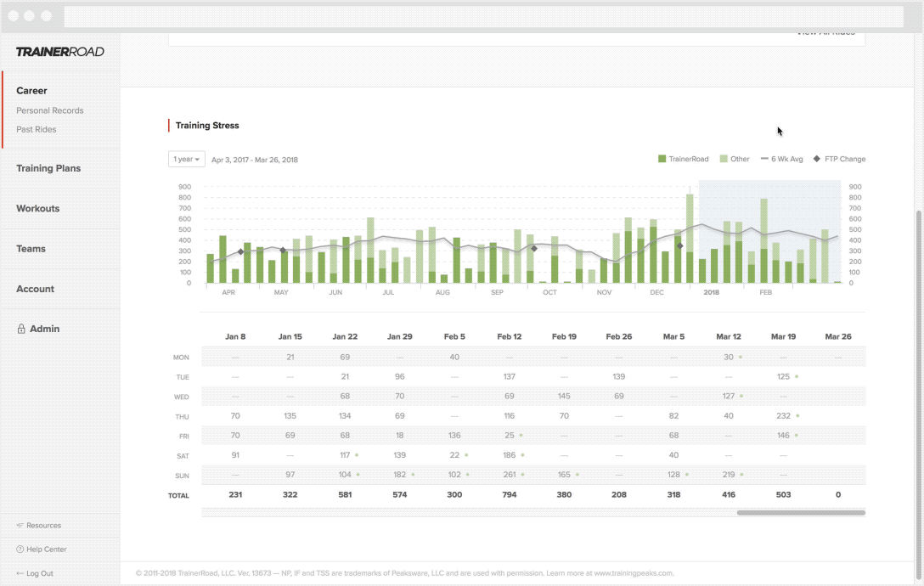
Task: Select the Feb 12 week column header
Action: click(x=510, y=336)
